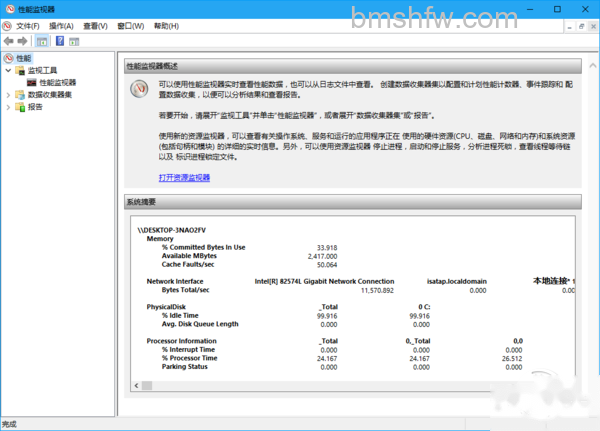Maximize the 性能监视器 main window
600x431 pixels.
[x=558, y=9]
